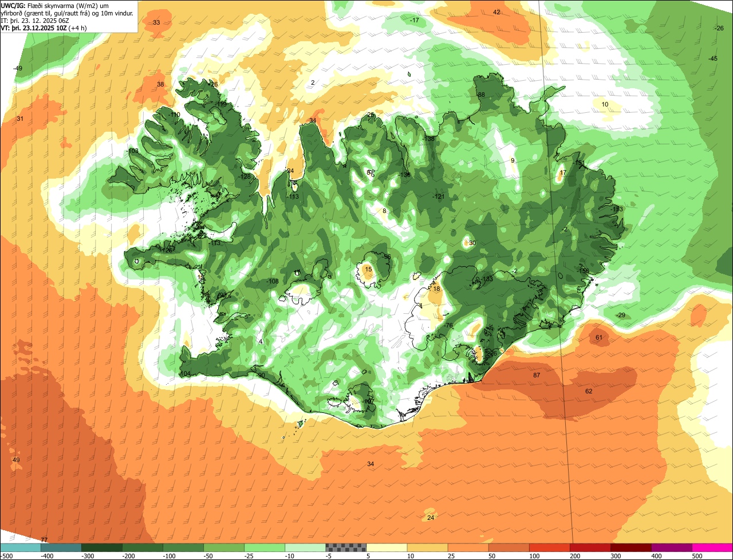Click the map value -121 in north Iceland
The width and height of the screenshot is (733, 560).
click(x=439, y=196)
